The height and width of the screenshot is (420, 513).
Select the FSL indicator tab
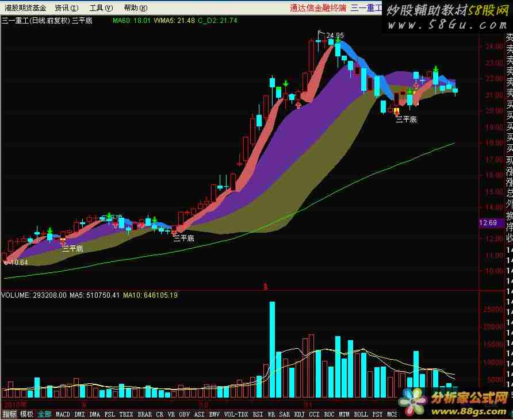coord(110,414)
